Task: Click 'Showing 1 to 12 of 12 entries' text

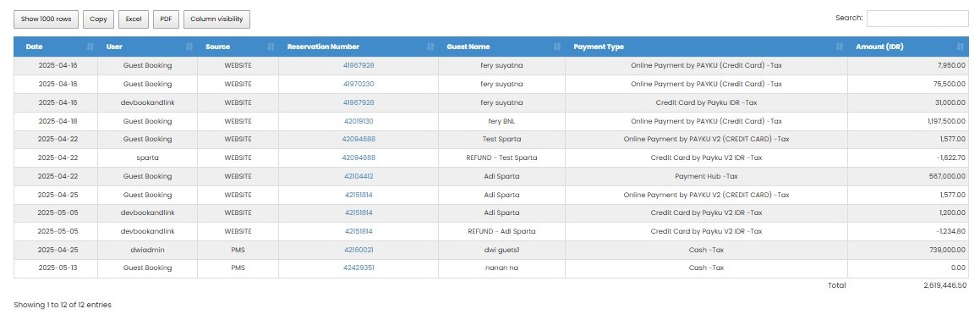Action: (x=63, y=305)
